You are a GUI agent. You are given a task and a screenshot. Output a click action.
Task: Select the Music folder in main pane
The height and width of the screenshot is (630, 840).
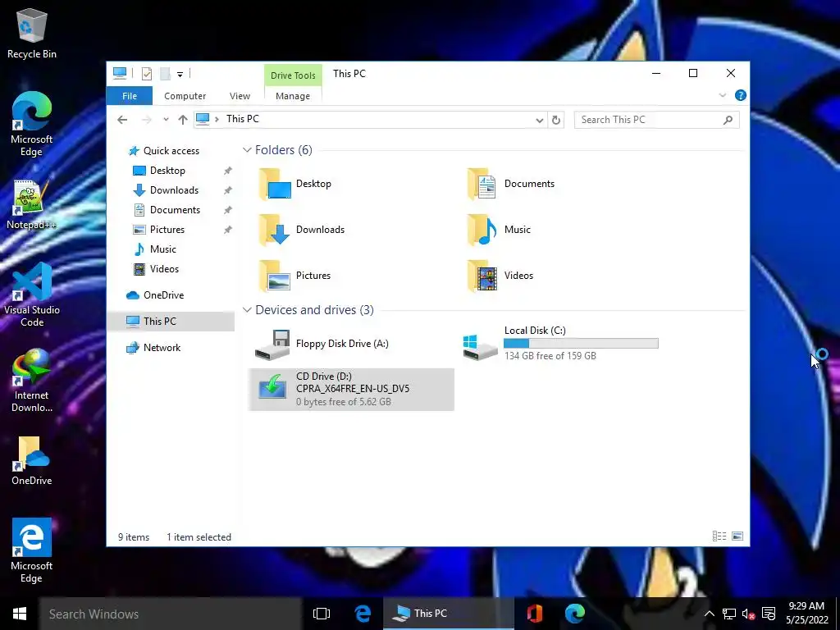pos(500,230)
